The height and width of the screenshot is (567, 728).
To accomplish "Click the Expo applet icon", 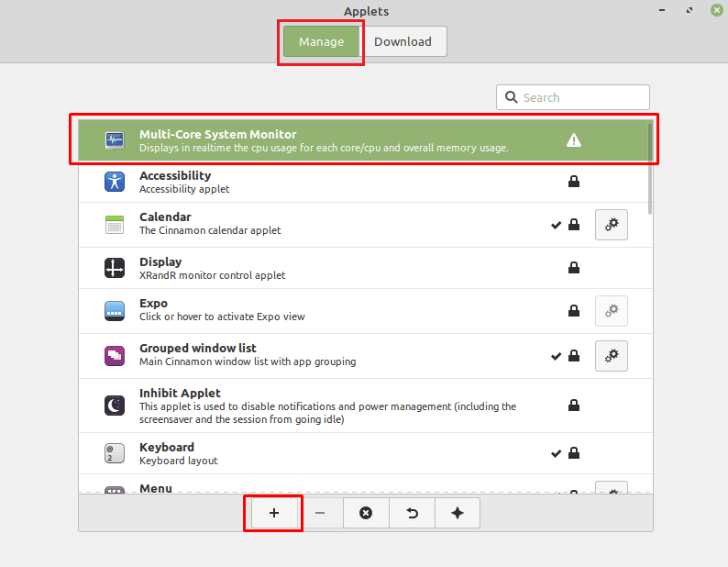I will pyautogui.click(x=115, y=311).
